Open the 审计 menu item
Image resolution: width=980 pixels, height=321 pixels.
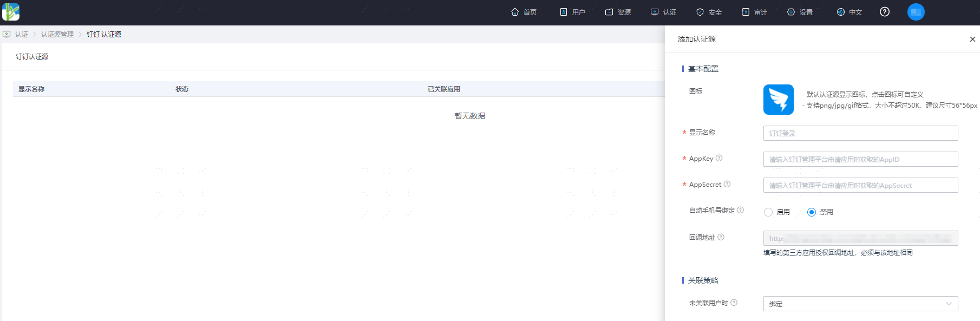[x=761, y=12]
